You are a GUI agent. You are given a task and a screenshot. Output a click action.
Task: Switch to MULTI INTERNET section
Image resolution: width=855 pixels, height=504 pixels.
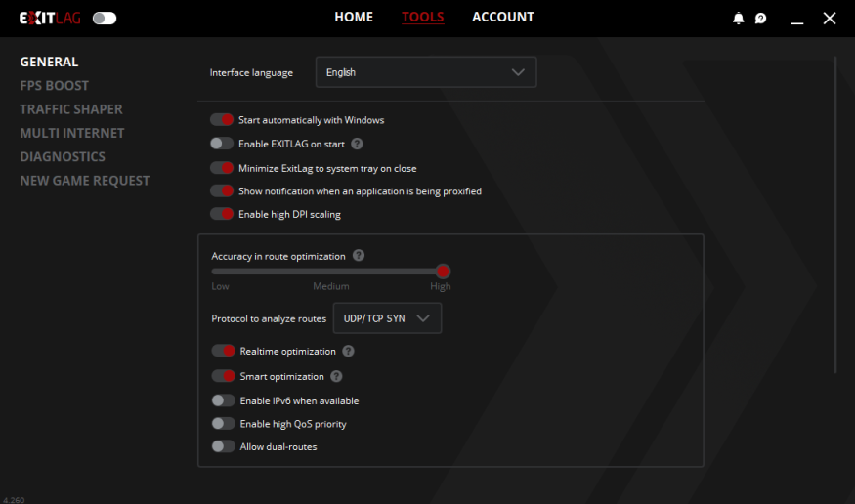72,133
